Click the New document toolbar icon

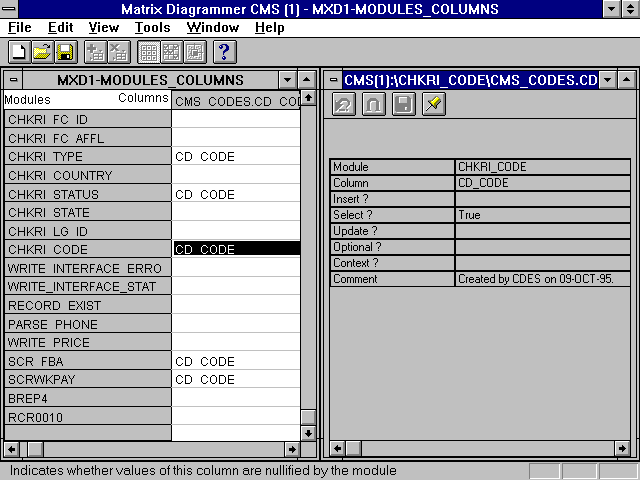19,52
